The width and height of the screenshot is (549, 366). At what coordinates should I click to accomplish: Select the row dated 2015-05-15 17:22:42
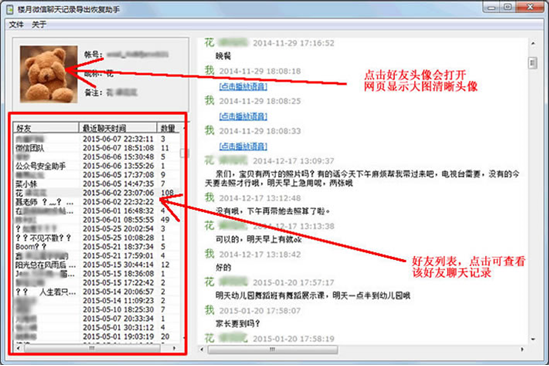coord(97,283)
